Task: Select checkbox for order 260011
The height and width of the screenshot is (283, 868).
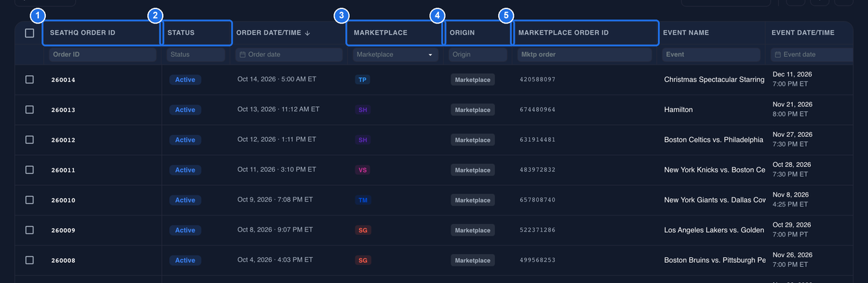Action: [x=29, y=170]
